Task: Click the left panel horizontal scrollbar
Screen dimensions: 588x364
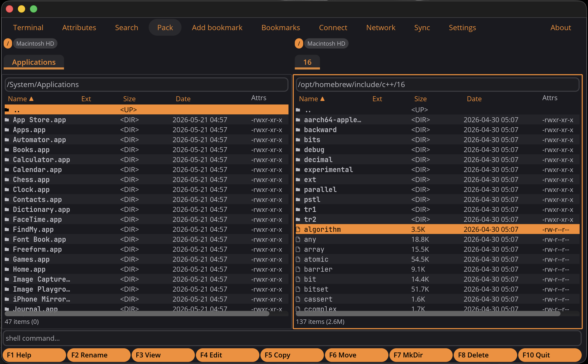Action: click(137, 314)
